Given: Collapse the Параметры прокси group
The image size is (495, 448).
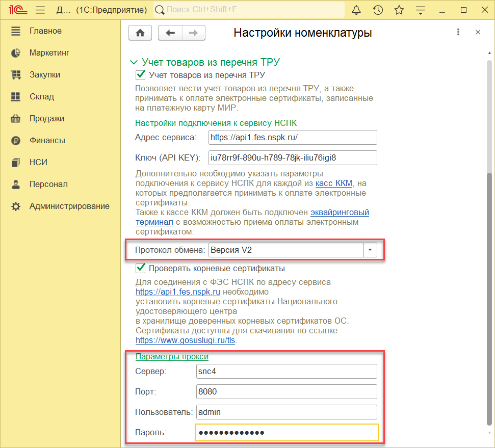Looking at the screenshot, I should tap(172, 356).
